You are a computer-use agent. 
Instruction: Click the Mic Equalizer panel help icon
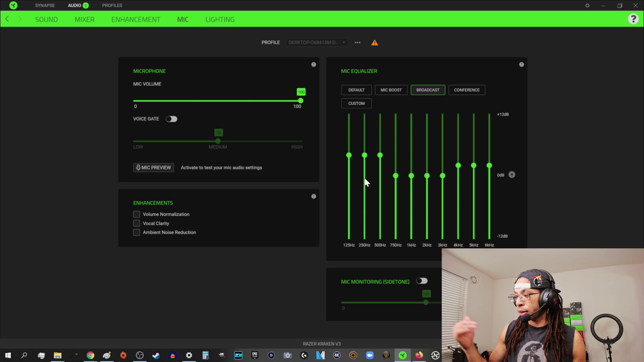[x=521, y=64]
